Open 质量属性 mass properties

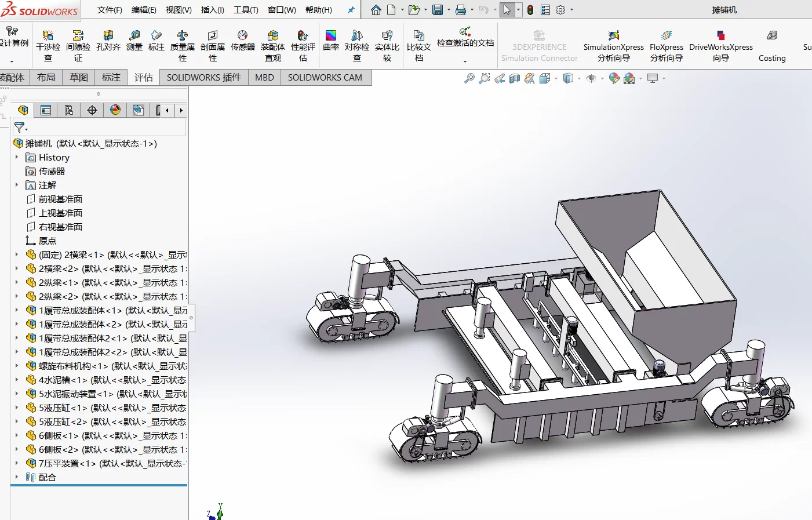tap(183, 46)
